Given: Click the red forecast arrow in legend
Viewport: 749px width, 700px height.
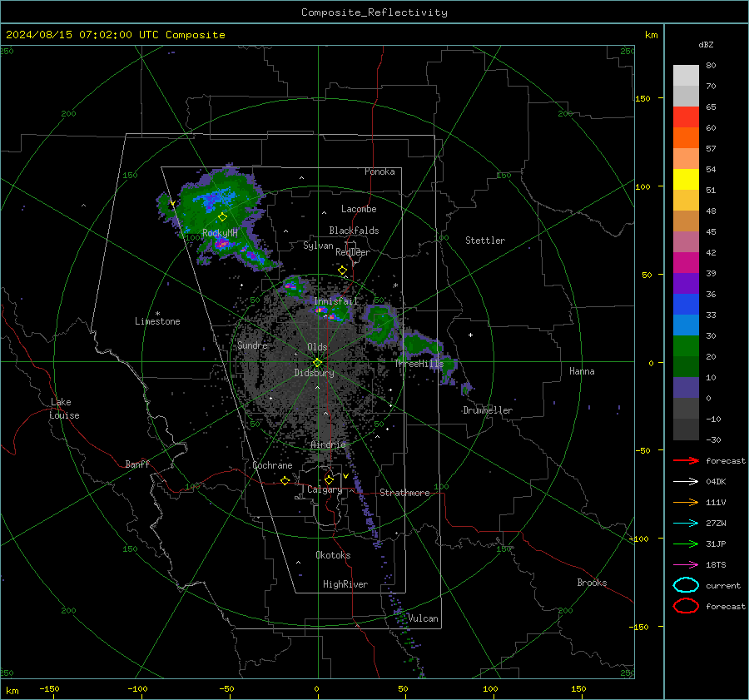Looking at the screenshot, I should click(686, 460).
